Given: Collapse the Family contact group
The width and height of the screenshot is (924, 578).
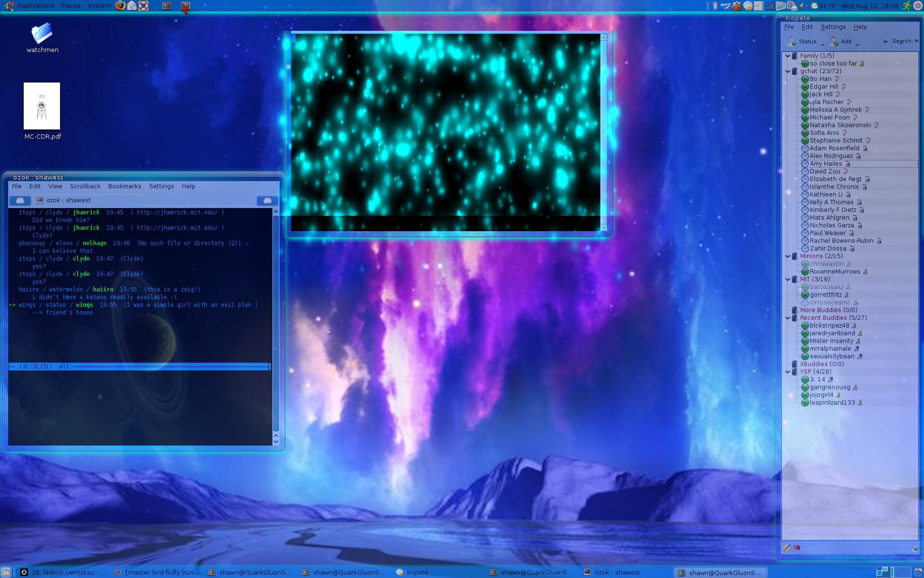Looking at the screenshot, I should pyautogui.click(x=788, y=56).
